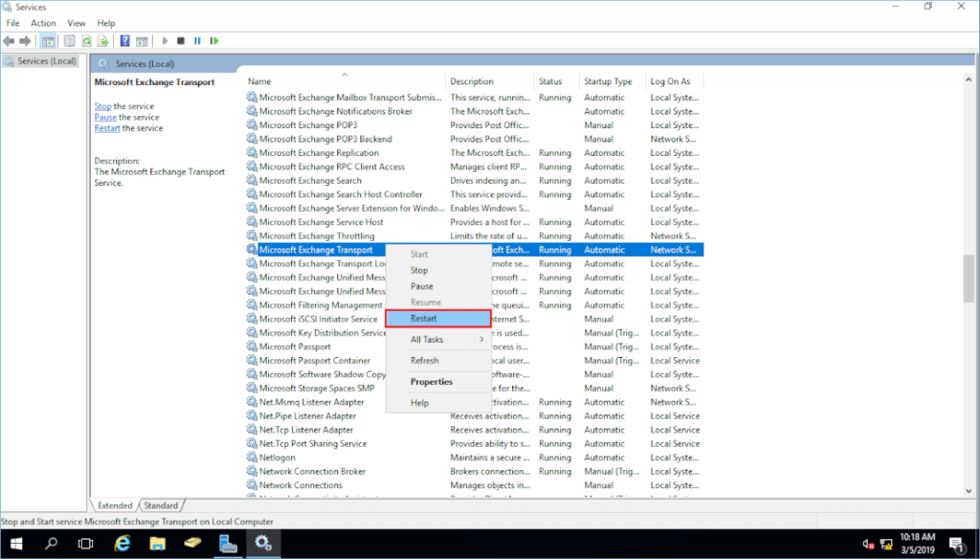Click the Pause Service toolbar icon

tap(195, 40)
